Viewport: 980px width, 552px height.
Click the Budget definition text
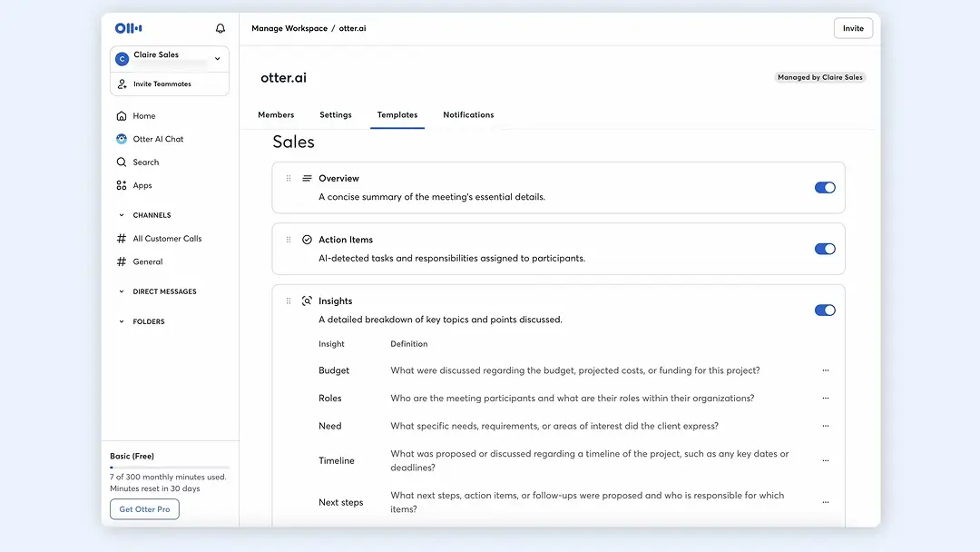click(575, 370)
